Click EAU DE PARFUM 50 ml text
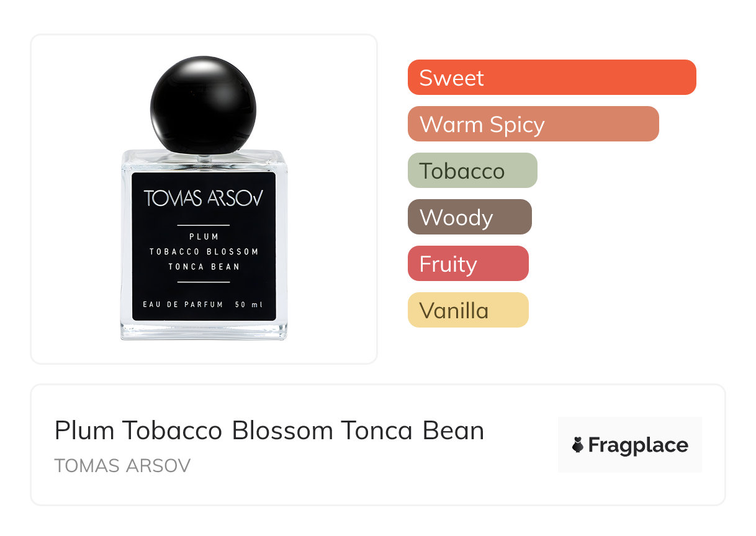This screenshot has height=536, width=756. click(203, 305)
